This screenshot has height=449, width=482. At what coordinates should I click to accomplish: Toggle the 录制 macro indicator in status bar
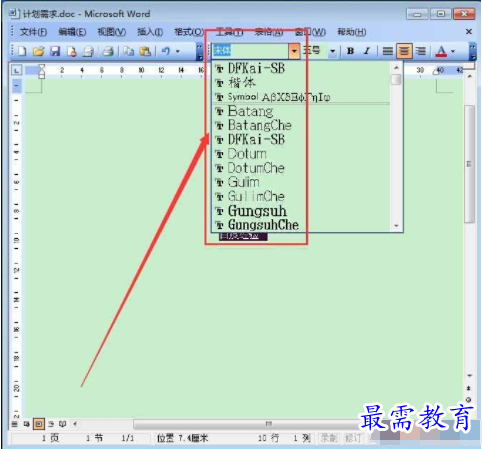[x=329, y=438]
